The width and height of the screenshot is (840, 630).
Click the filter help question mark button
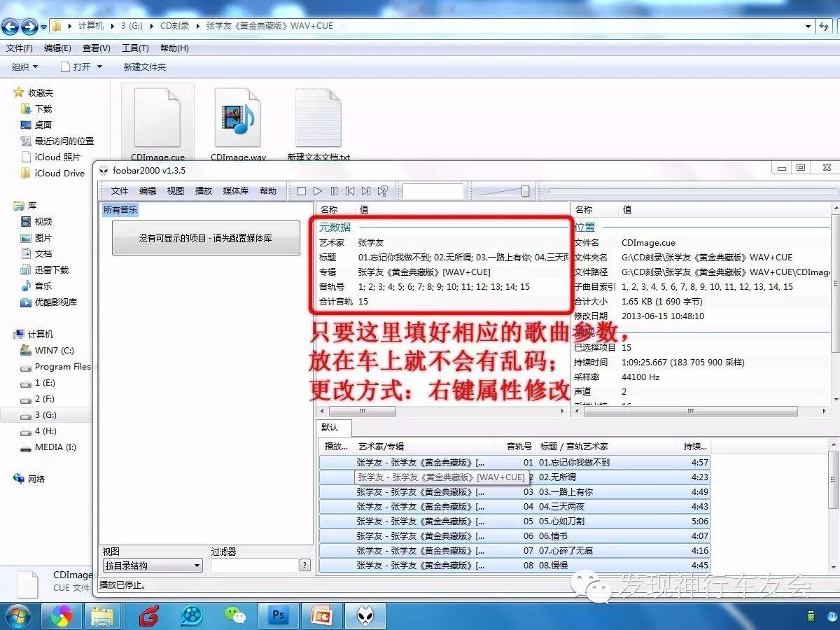(x=305, y=565)
